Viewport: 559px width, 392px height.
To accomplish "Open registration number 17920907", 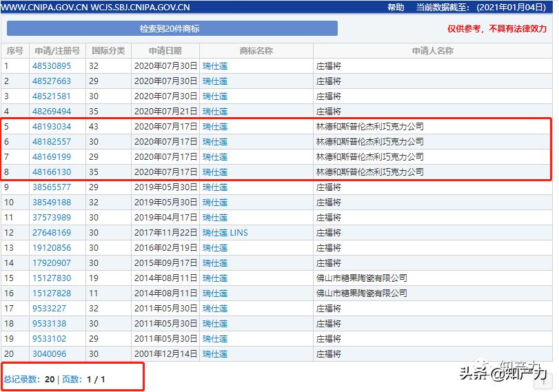I will tap(52, 262).
